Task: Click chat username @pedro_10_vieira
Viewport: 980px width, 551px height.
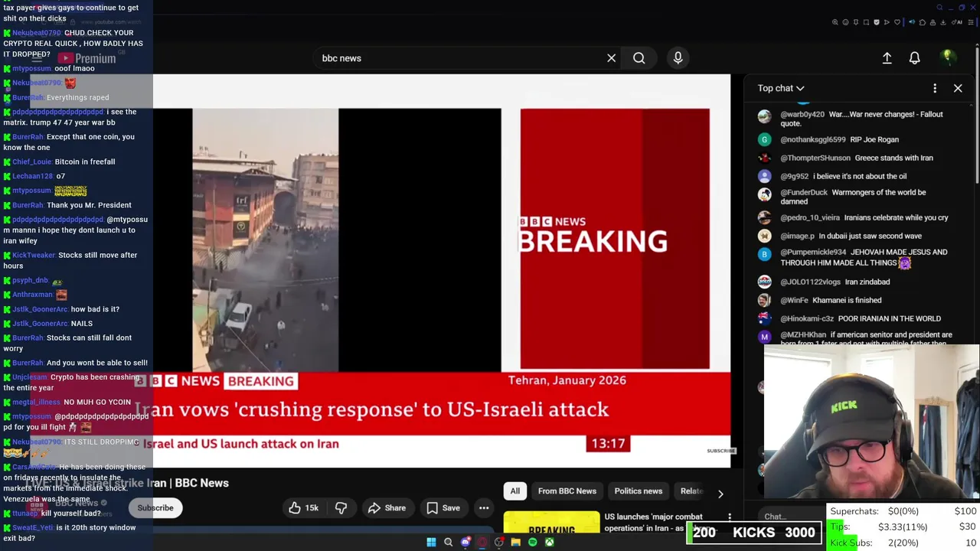Action: click(x=810, y=217)
